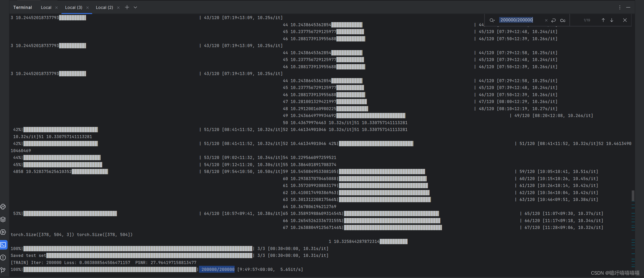This screenshot has width=644, height=278.
Task: Close the Local (2) terminal tab
Action: tap(118, 8)
